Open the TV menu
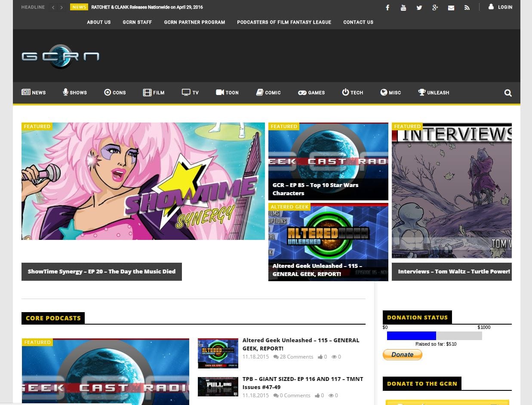Image resolution: width=532 pixels, height=405 pixels. (190, 92)
